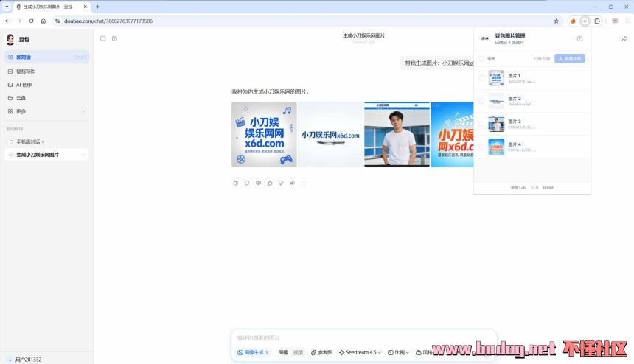The height and width of the screenshot is (364, 634).
Task: Tick the checkbox for 图片 1
Action: pos(481,78)
